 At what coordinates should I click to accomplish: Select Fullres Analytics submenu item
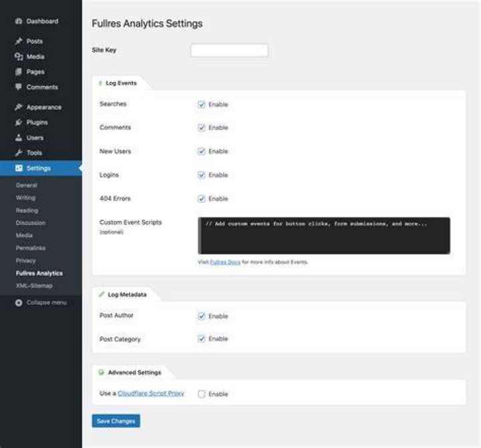tap(39, 273)
